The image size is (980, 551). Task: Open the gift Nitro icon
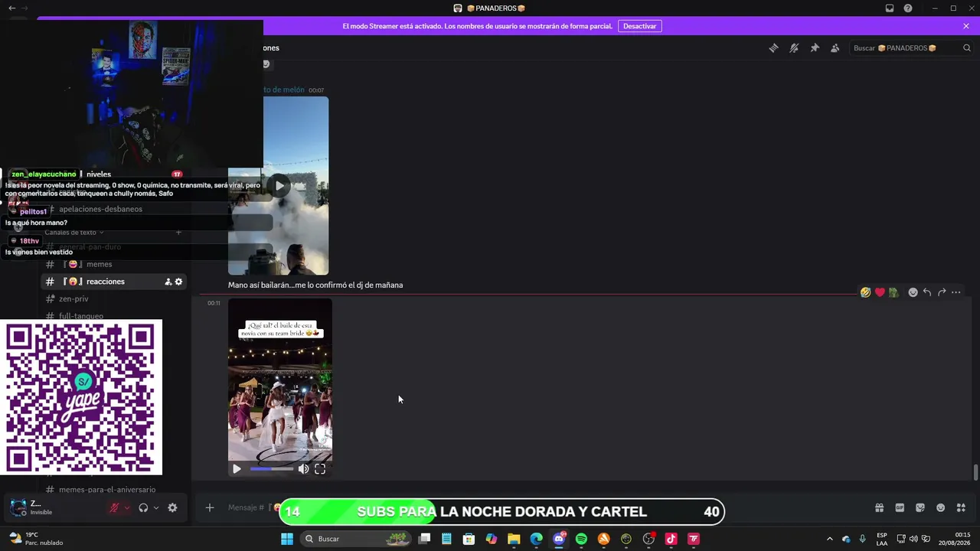880,507
